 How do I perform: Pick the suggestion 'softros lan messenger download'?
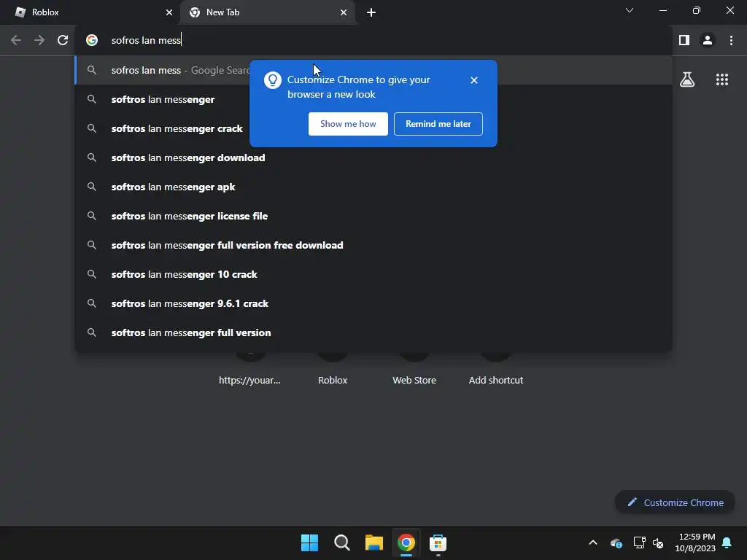point(373,157)
